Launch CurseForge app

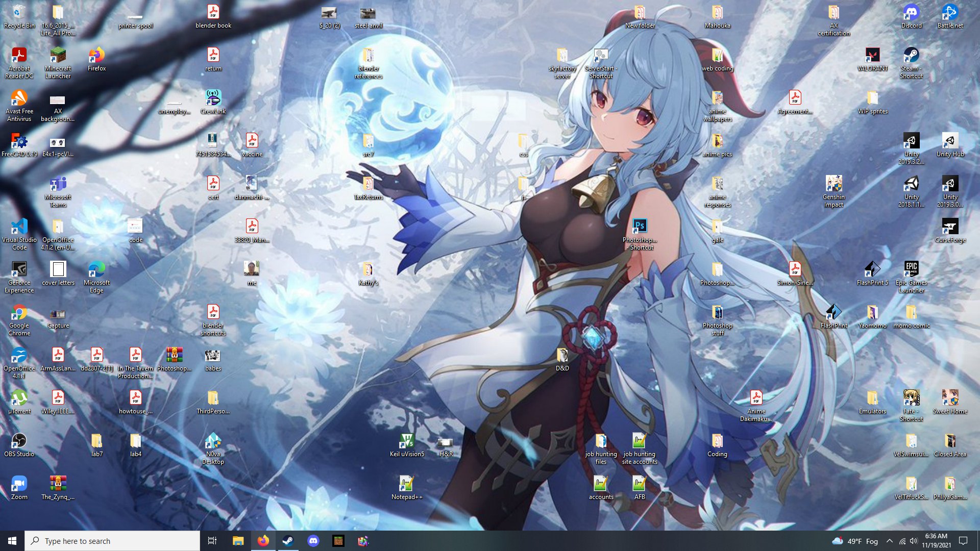coord(950,231)
